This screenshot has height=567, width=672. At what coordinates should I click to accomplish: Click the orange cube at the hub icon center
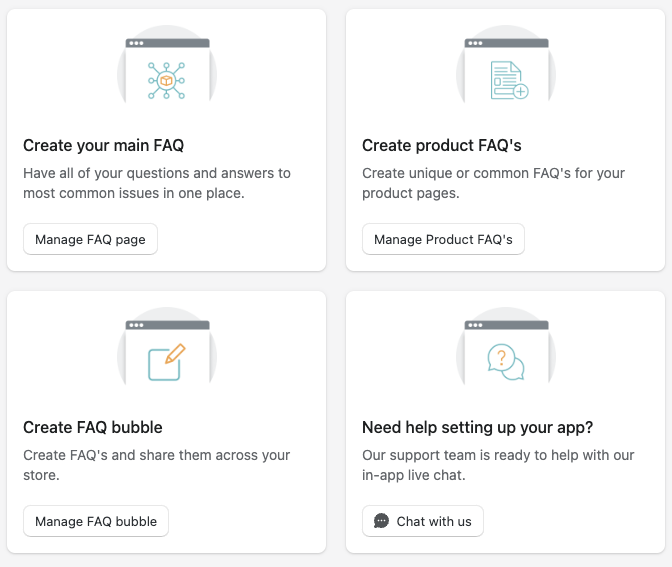pyautogui.click(x=166, y=81)
